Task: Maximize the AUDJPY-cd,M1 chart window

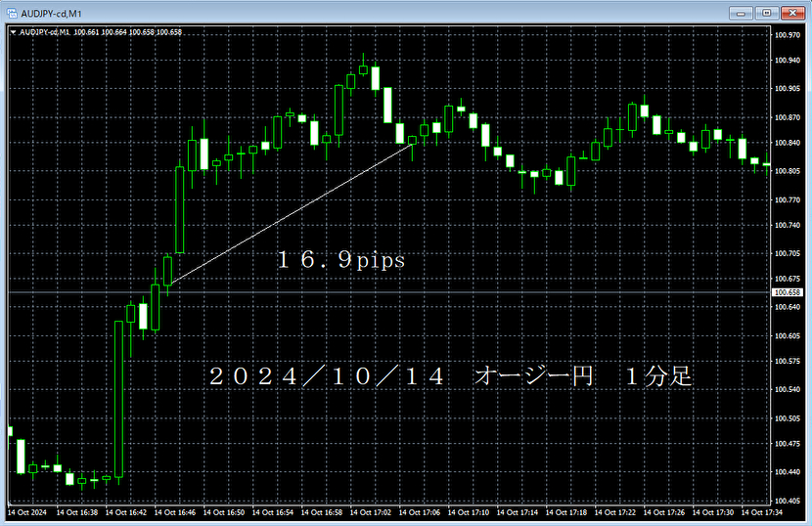Action: 767,13
